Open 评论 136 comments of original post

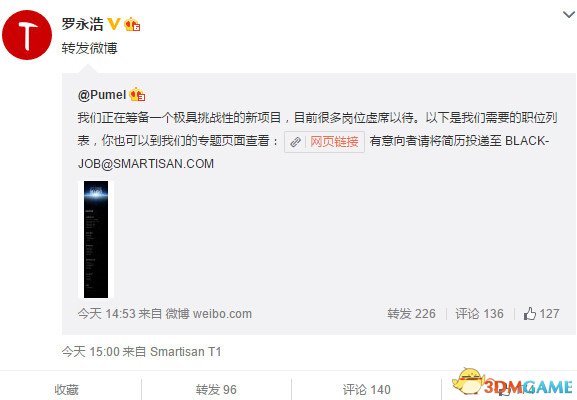pyautogui.click(x=479, y=314)
